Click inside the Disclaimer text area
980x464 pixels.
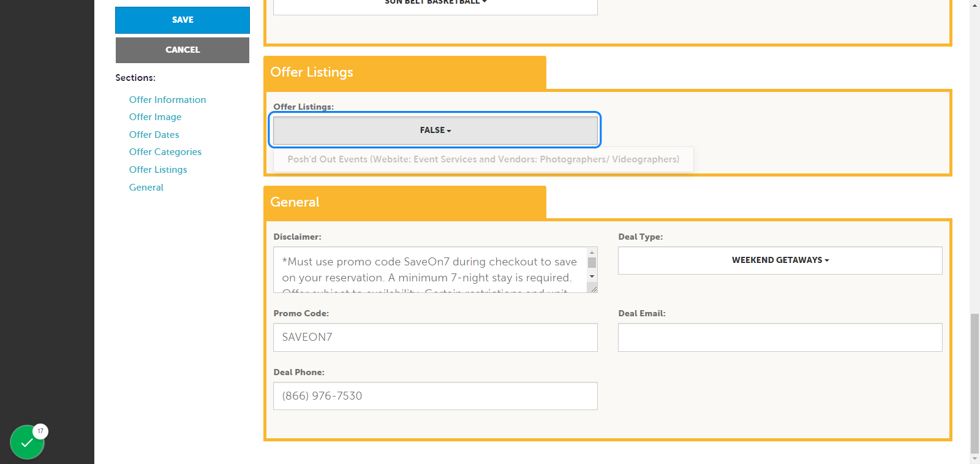click(x=430, y=270)
